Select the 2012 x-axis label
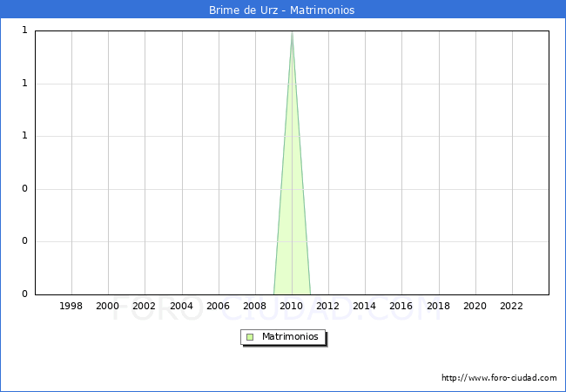Image resolution: width=566 pixels, height=392 pixels. (327, 306)
